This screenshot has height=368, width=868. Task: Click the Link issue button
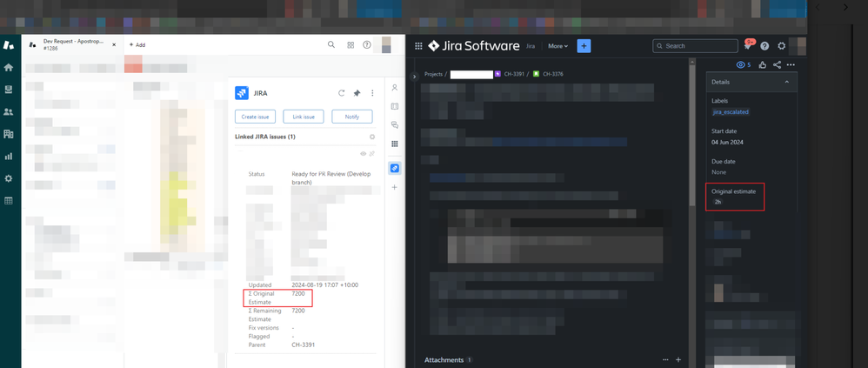(304, 117)
